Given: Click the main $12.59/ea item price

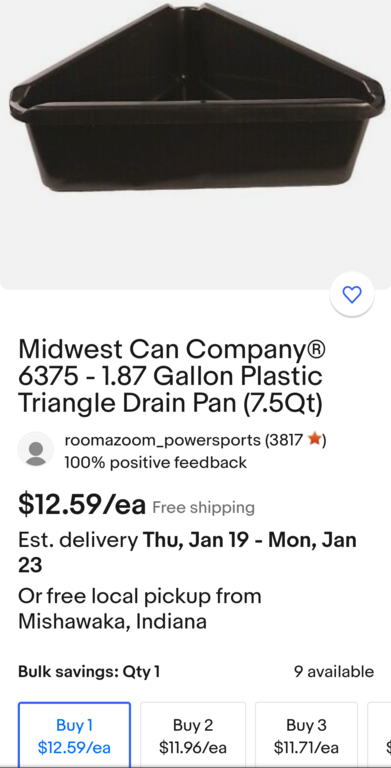Looking at the screenshot, I should coord(82,504).
